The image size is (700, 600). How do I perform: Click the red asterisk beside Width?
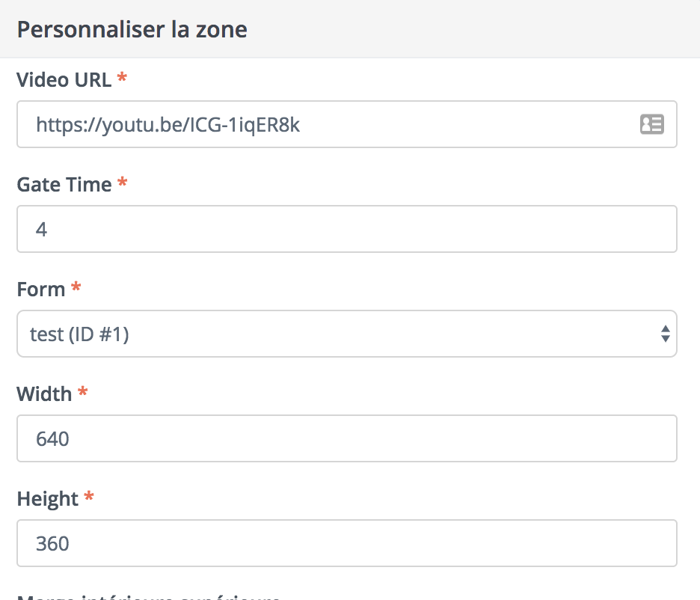pyautogui.click(x=82, y=391)
